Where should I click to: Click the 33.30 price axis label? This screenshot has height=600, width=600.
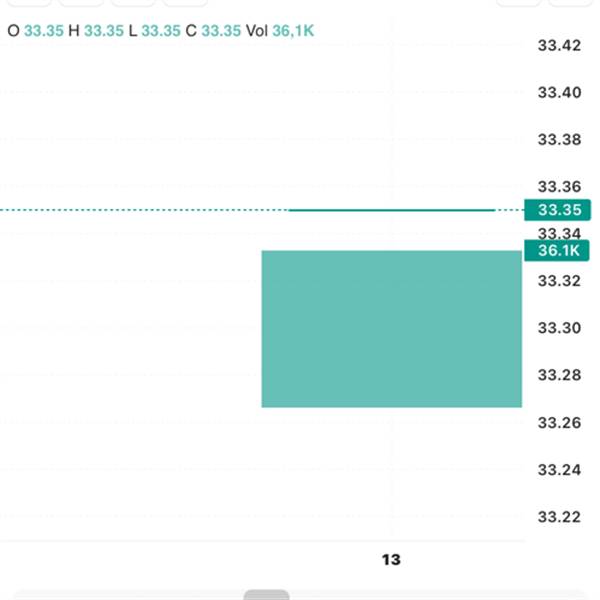click(559, 328)
